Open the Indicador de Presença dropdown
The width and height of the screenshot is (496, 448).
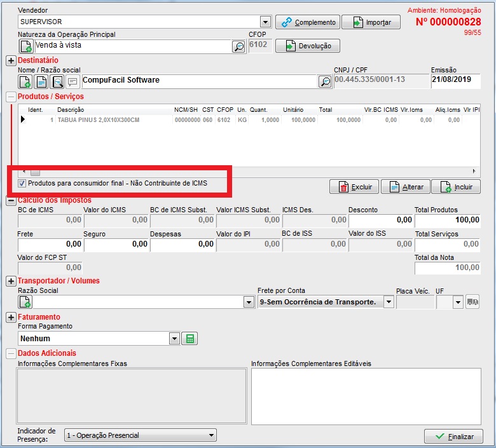point(212,435)
